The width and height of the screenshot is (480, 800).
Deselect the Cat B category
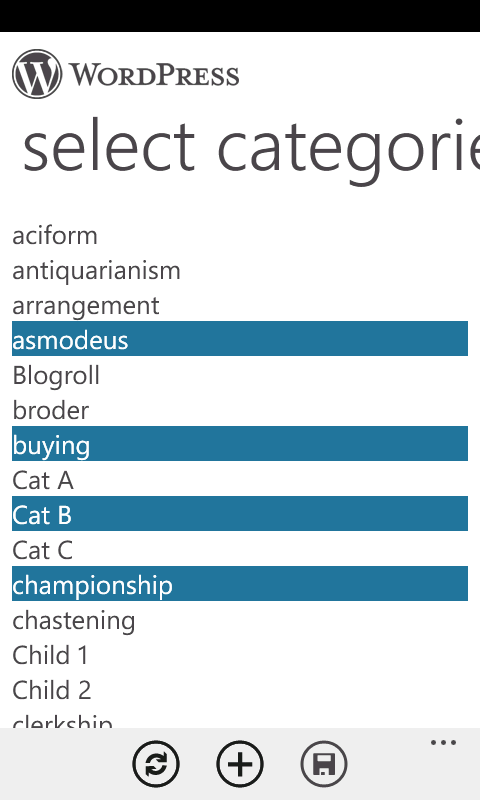[x=240, y=514]
